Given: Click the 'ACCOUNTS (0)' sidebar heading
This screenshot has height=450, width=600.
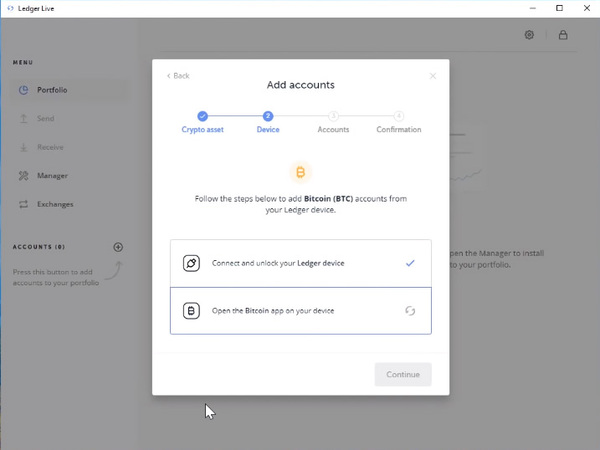Looking at the screenshot, I should pos(39,247).
